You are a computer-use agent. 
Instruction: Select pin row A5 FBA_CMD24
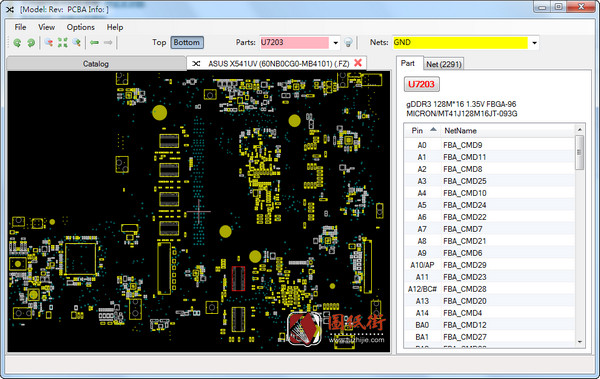pyautogui.click(x=489, y=205)
